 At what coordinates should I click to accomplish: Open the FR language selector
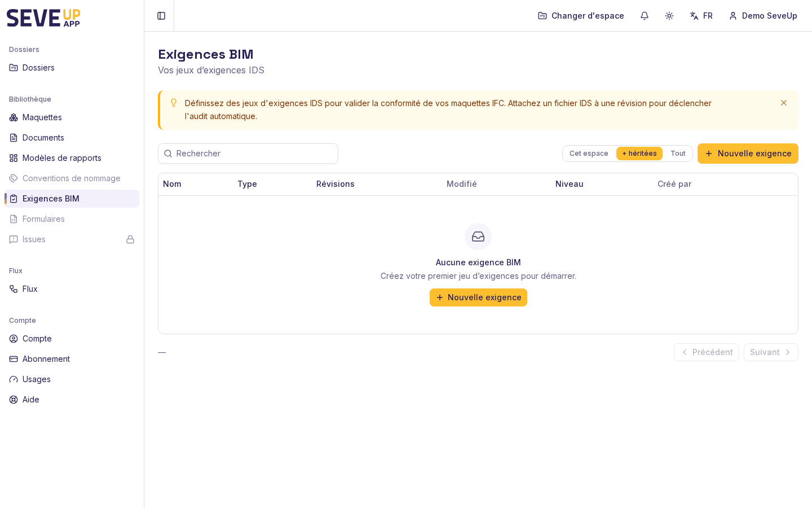(701, 16)
